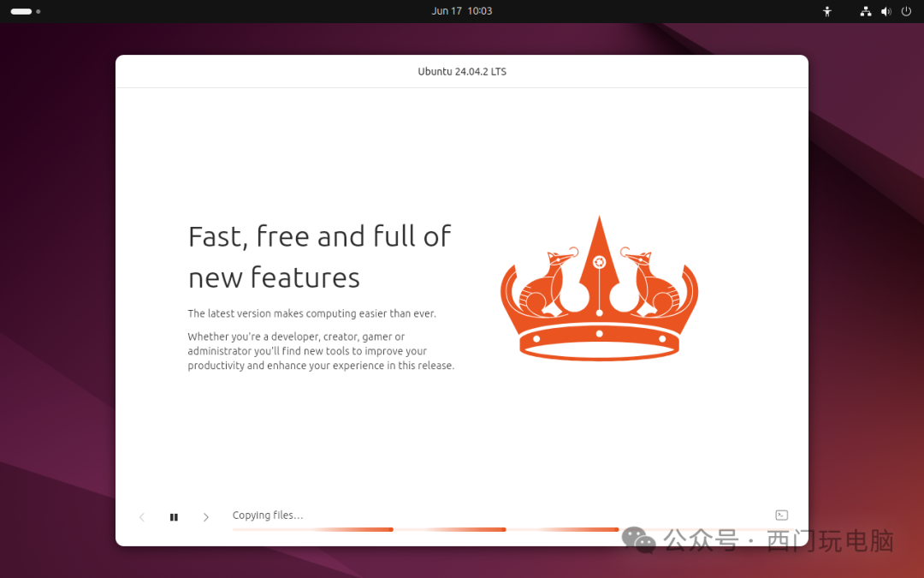Image resolution: width=924 pixels, height=578 pixels.
Task: Click the paragraph starting "Whether you're a developer"
Action: (x=321, y=351)
